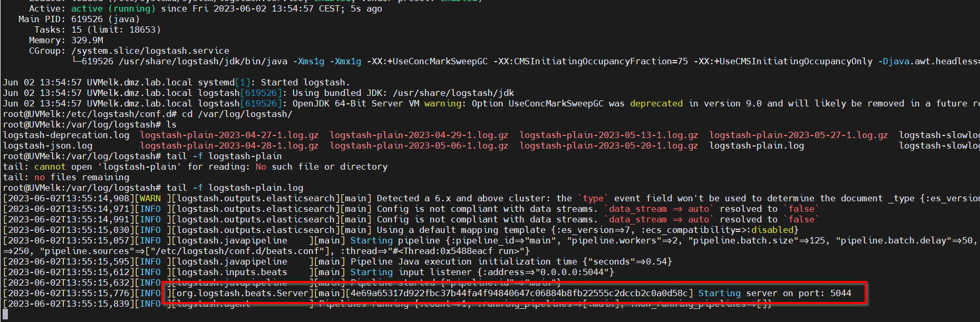
Task: Click the logstash-plain-2023-05-20-1.log.gz archive name
Action: [608, 146]
